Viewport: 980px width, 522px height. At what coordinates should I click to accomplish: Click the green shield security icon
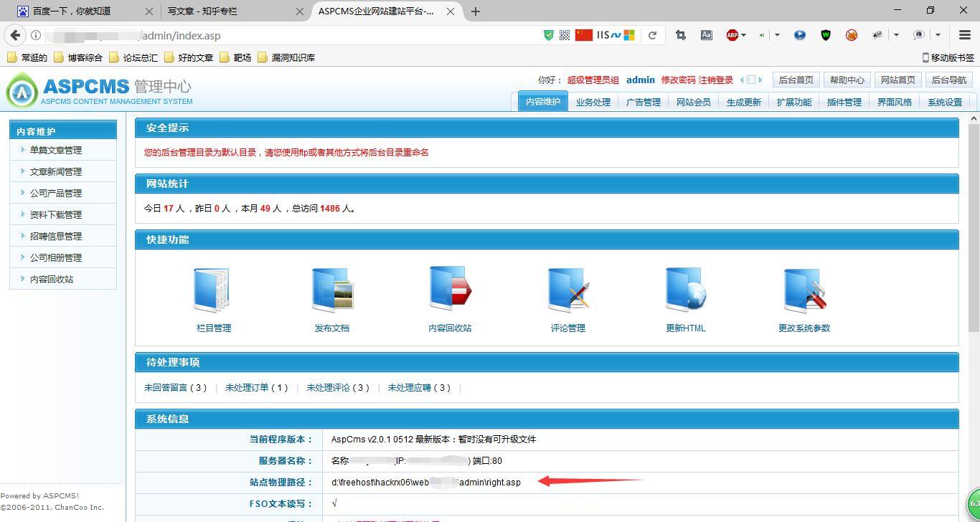[x=549, y=35]
